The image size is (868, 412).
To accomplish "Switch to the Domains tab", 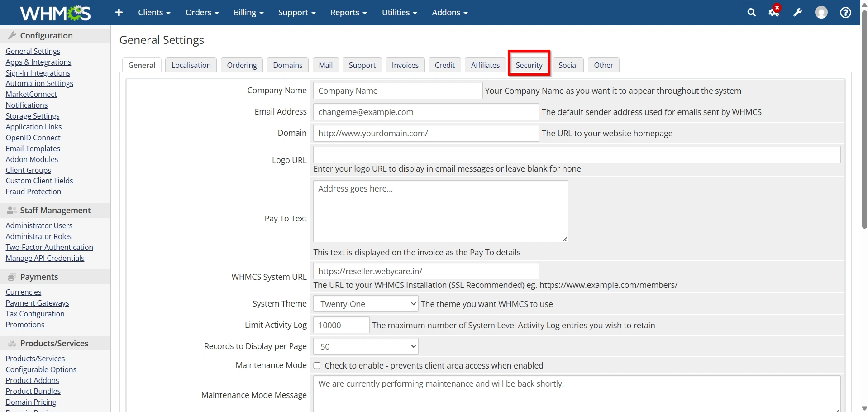I will [288, 65].
